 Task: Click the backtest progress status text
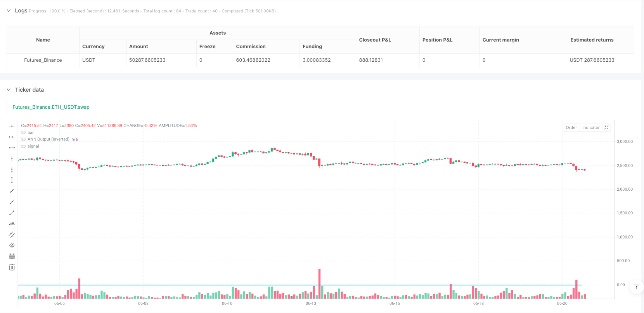click(x=152, y=11)
